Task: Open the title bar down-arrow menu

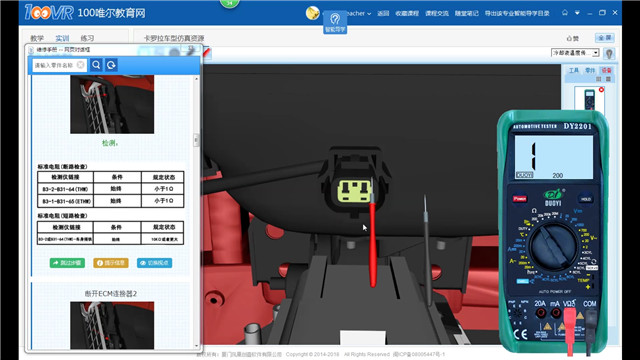Action: (x=577, y=13)
